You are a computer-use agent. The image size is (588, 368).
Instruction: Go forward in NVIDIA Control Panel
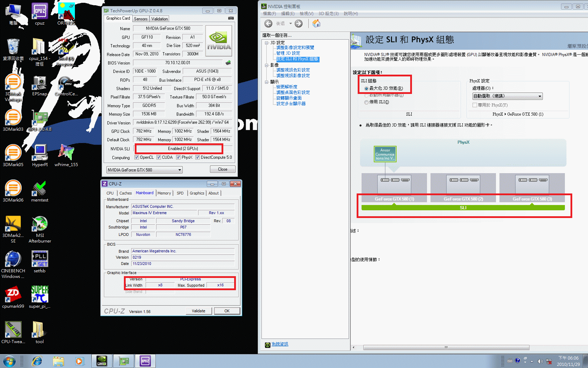[299, 23]
